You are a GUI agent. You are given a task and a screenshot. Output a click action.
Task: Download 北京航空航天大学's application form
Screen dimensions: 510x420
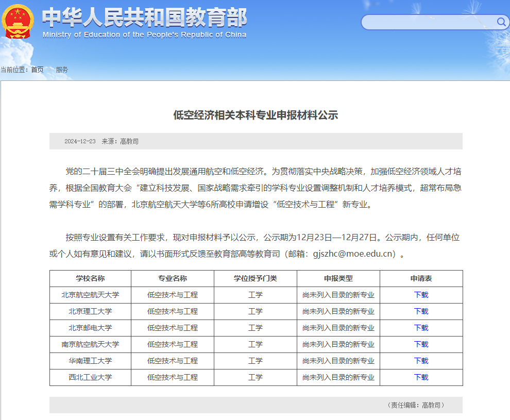[421, 295]
